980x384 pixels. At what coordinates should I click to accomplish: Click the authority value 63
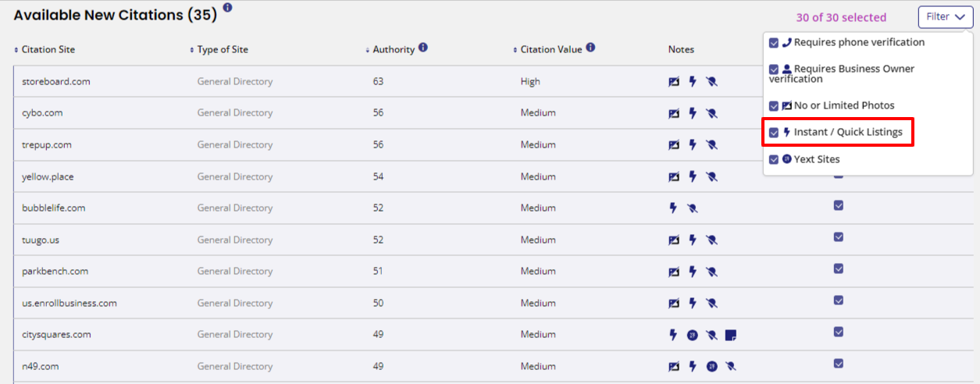point(378,81)
